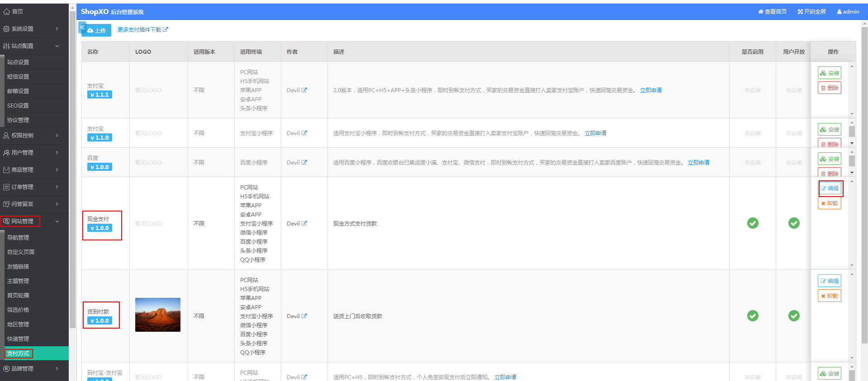Open Devil author link in 货到付款 row
868x381 pixels.
pos(297,316)
